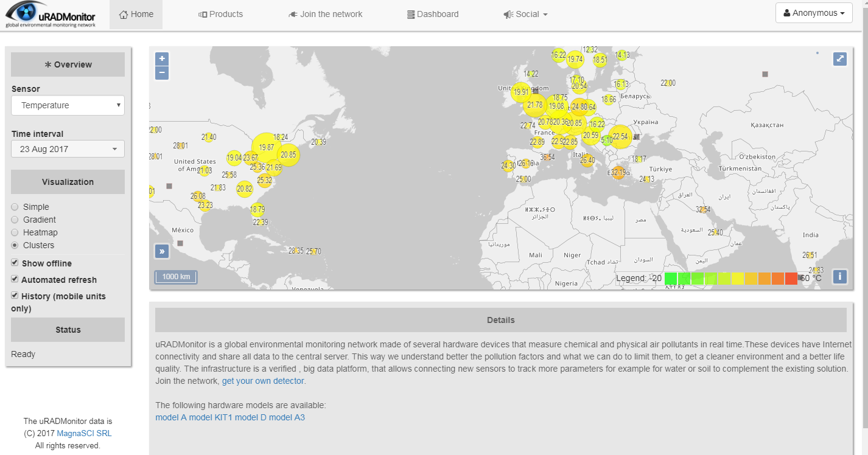Click the rightmost red legend swatch

click(x=791, y=279)
